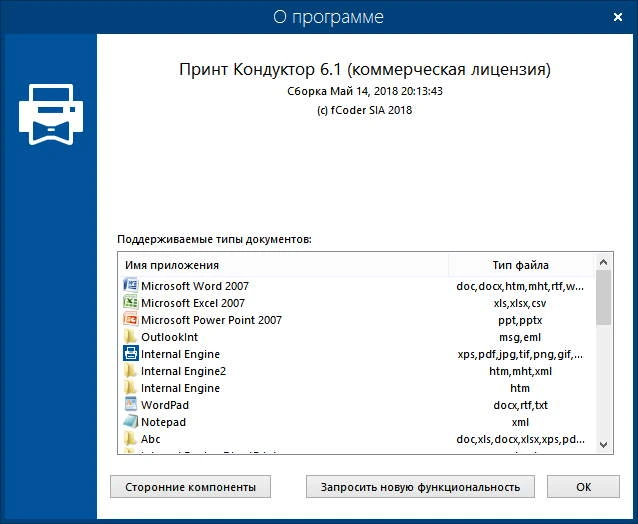
Task: Click the list scrollbar down arrow
Action: click(603, 444)
